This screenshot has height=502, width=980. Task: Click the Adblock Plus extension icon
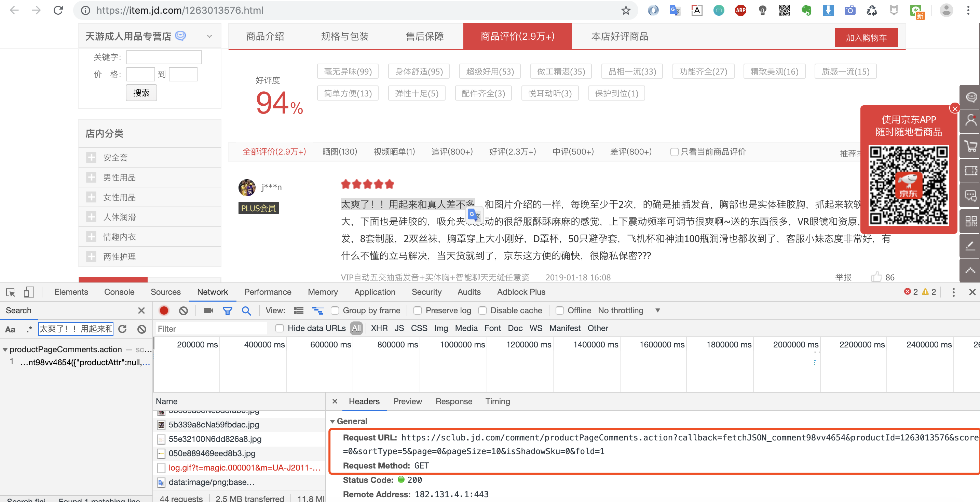(740, 10)
